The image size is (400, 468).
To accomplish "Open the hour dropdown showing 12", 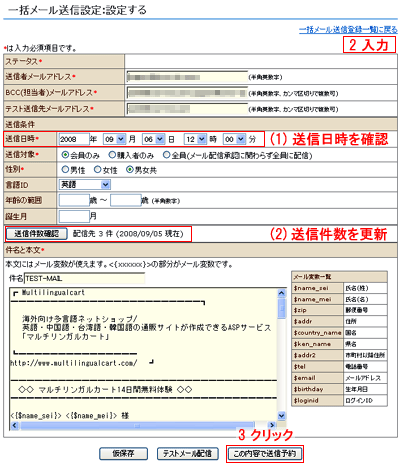I will pyautogui.click(x=195, y=139).
